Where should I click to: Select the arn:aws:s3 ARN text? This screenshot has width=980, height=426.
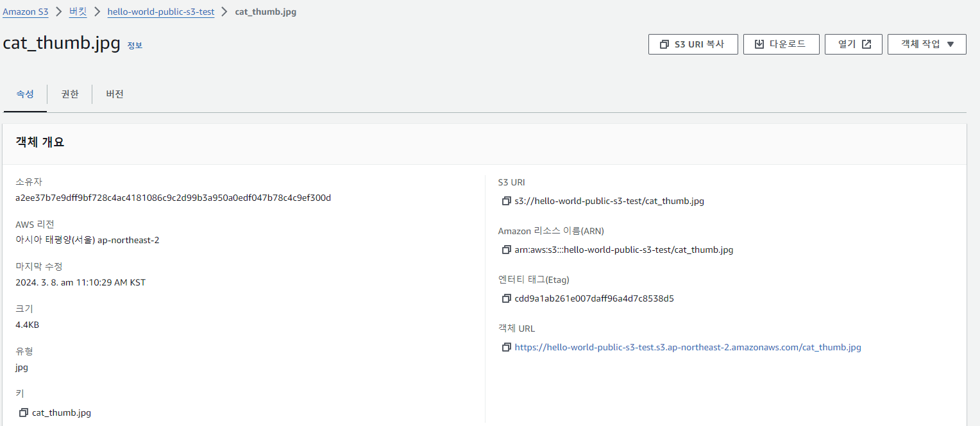[x=623, y=250]
